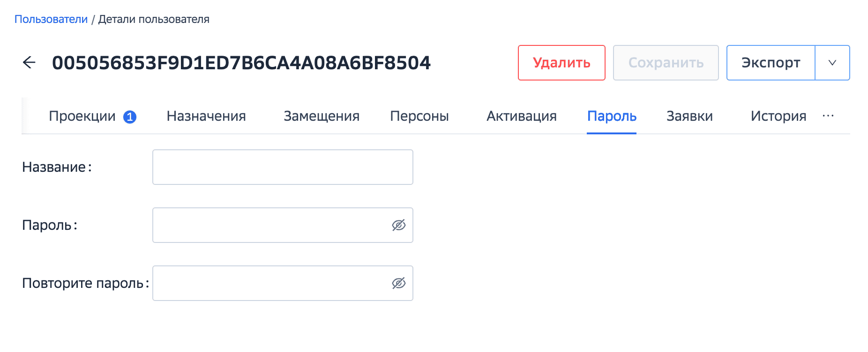Image resolution: width=868 pixels, height=352 pixels.
Task: Expand the Экспорт dropdown arrow
Action: pos(832,63)
